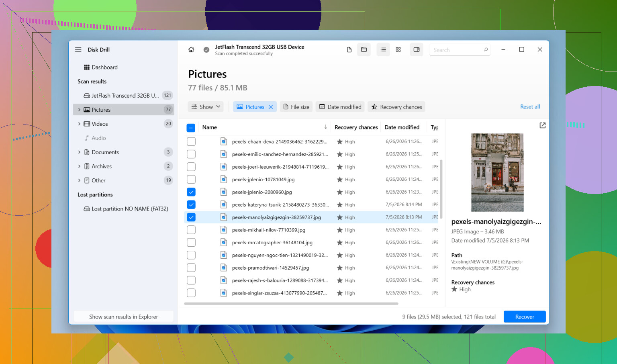Open Dashboard from the sidebar

click(101, 67)
